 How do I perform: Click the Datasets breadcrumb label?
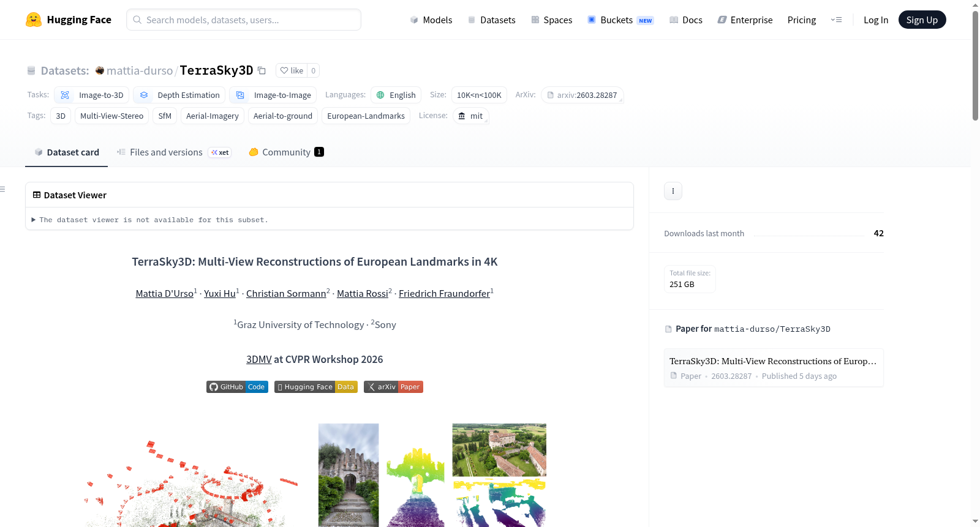64,70
